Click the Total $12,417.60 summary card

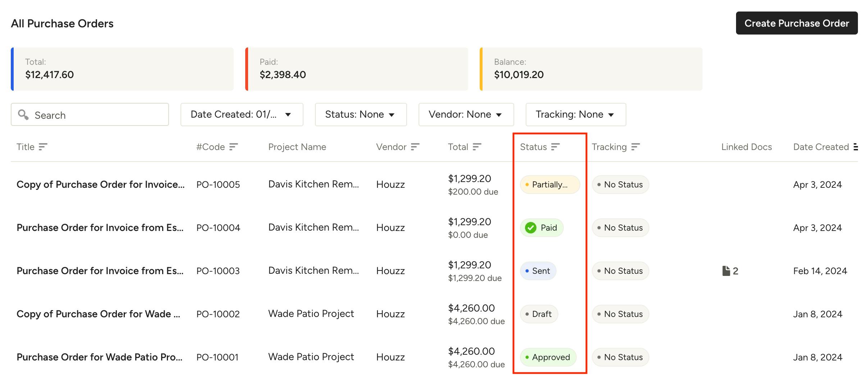click(x=122, y=69)
